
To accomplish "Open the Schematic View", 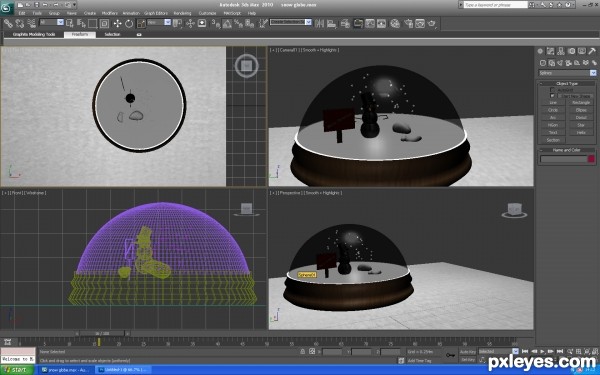I will [382, 24].
